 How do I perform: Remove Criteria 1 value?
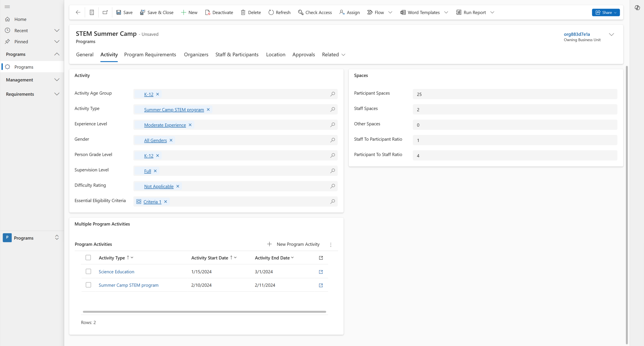(x=166, y=202)
